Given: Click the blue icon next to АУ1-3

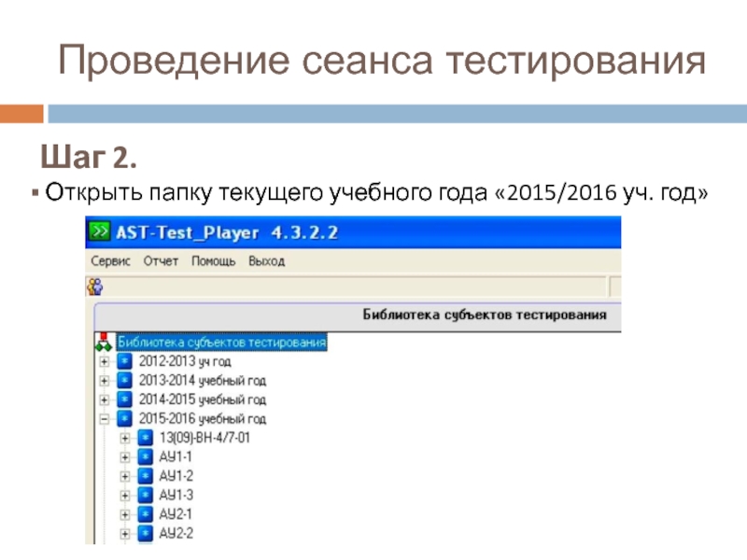Looking at the screenshot, I should pos(146,496).
